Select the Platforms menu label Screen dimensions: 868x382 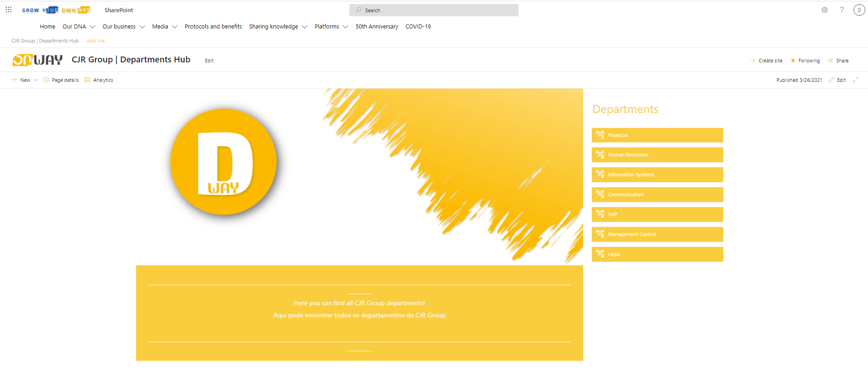327,27
